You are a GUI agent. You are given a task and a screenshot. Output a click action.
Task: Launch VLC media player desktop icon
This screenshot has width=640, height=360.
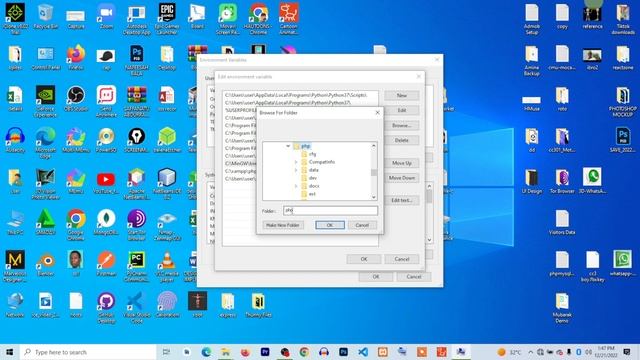tap(167, 266)
